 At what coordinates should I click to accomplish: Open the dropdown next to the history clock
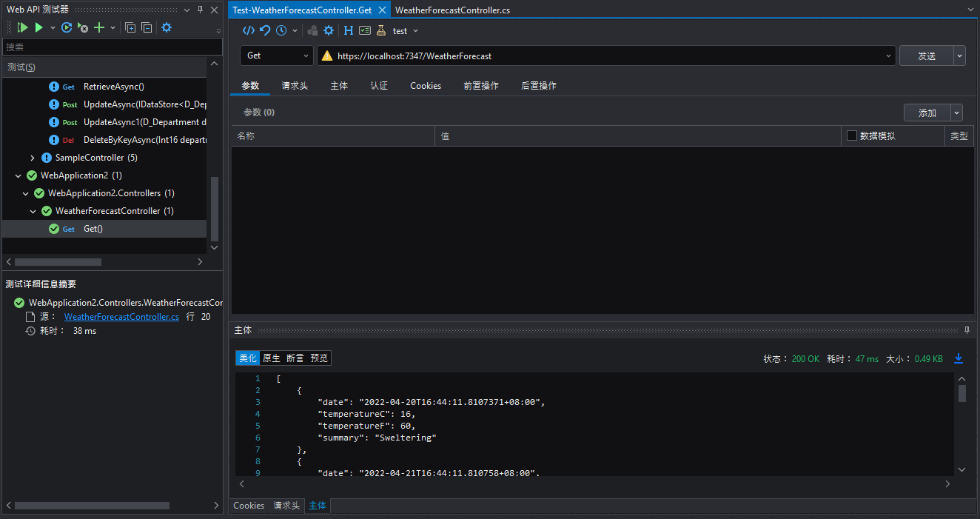pos(295,30)
